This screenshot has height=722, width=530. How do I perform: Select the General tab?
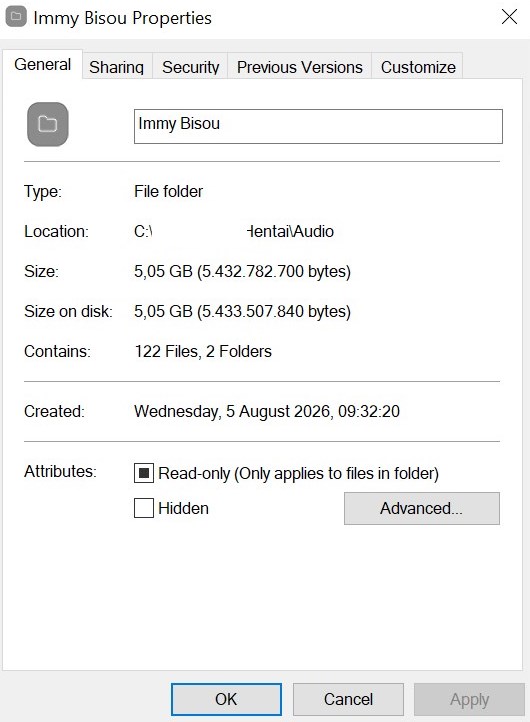click(42, 64)
